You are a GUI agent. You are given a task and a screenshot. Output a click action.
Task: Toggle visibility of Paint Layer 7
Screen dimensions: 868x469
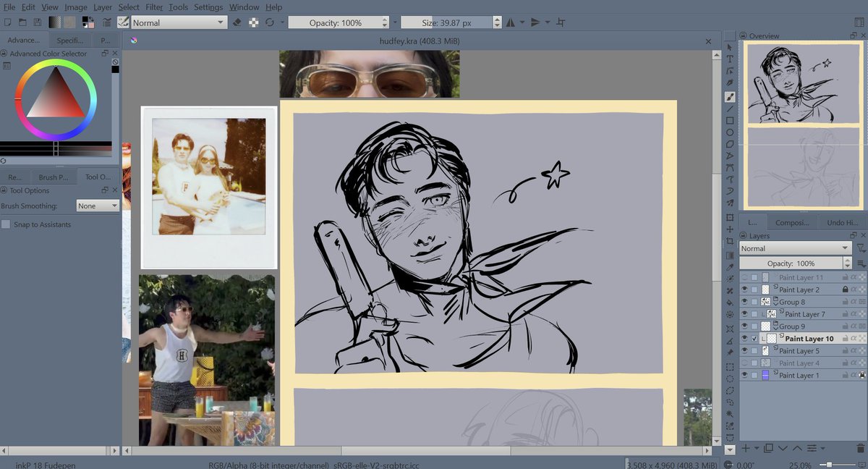744,314
